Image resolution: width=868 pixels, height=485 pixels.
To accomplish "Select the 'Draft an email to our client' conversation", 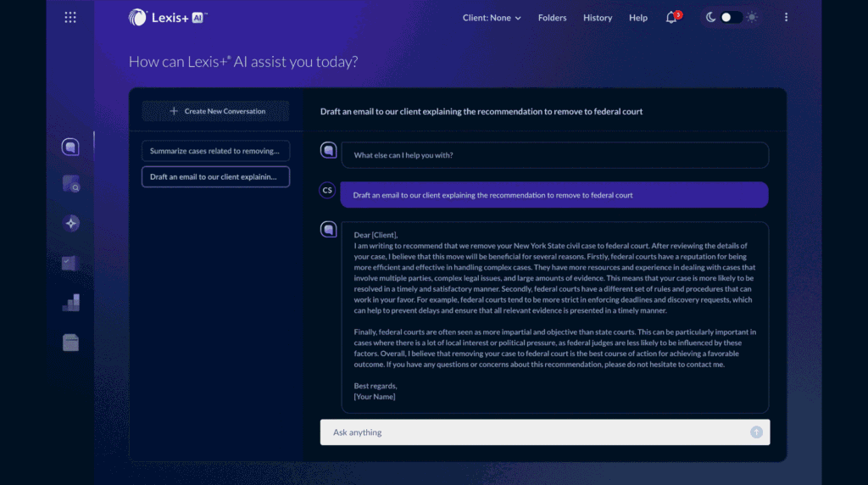I will pos(215,176).
